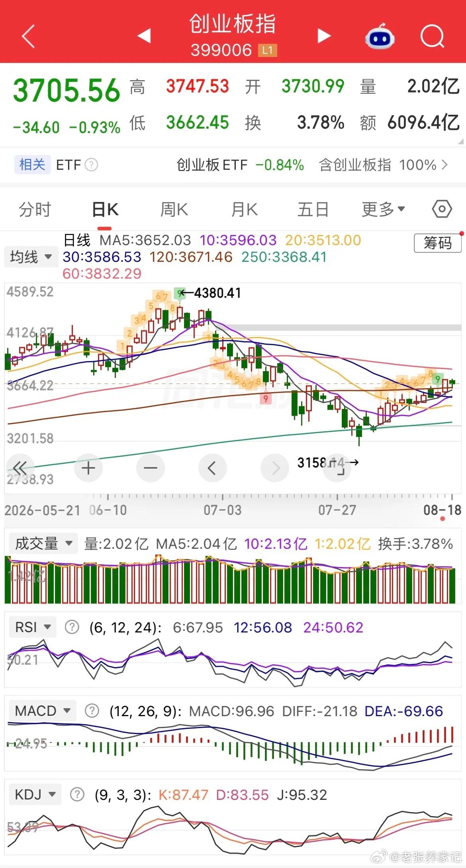Go to previous stock with left triangle
Image resolution: width=466 pixels, height=868 pixels.
tap(144, 35)
